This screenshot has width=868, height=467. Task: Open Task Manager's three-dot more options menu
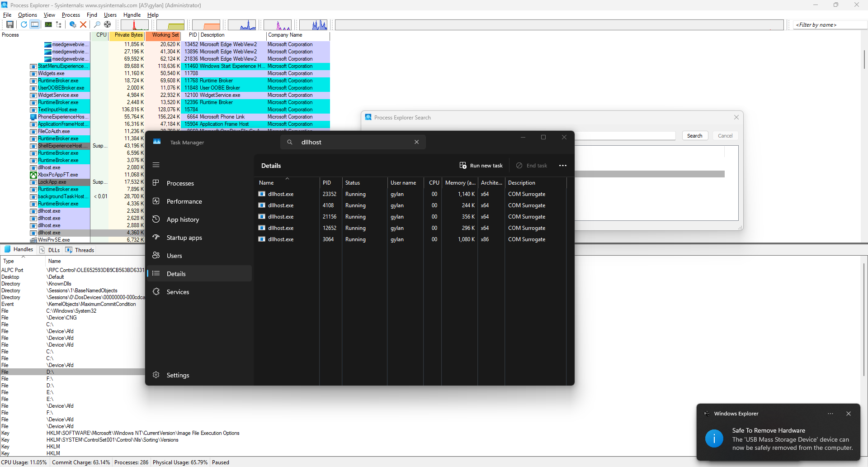click(562, 166)
